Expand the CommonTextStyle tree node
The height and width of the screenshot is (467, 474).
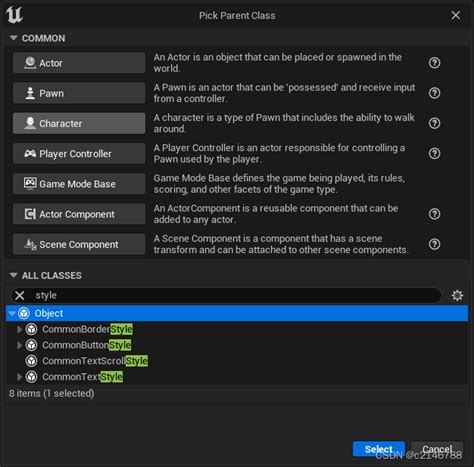pyautogui.click(x=19, y=377)
